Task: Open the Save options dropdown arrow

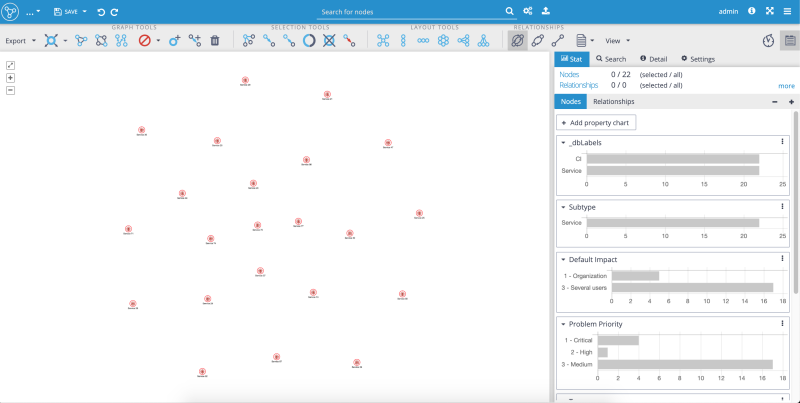Action: click(x=85, y=11)
